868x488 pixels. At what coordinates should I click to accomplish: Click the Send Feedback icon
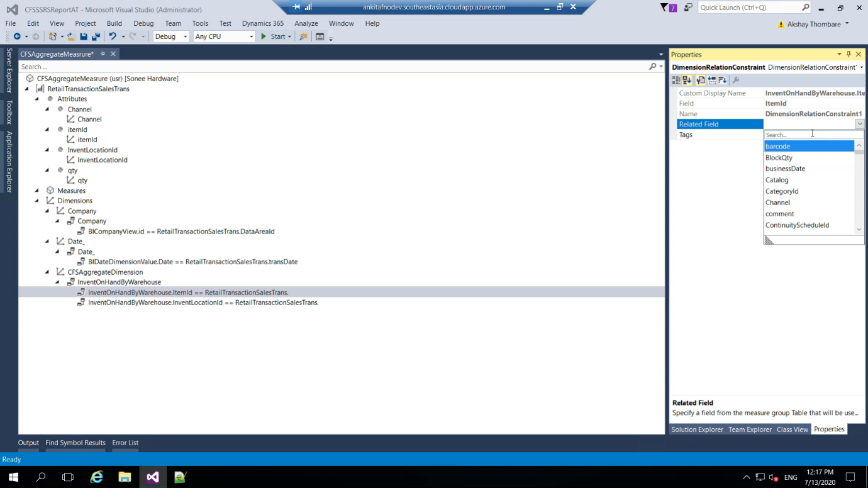click(688, 8)
